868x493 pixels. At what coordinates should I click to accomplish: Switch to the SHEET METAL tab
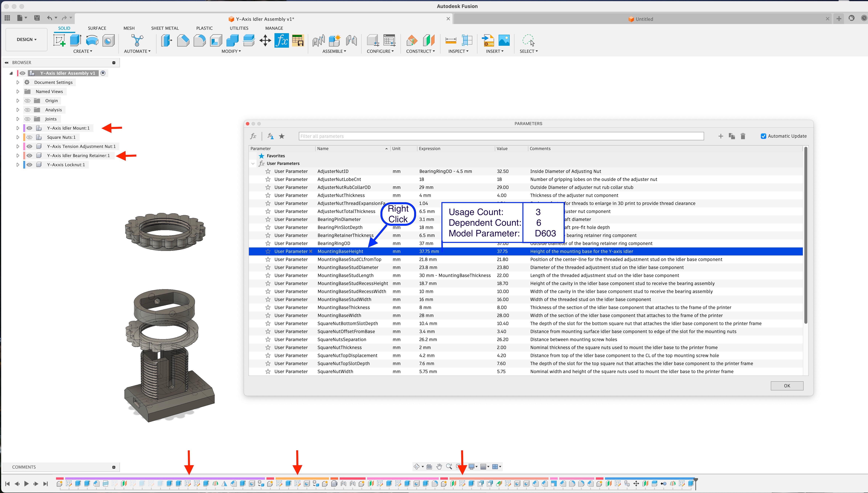pyautogui.click(x=165, y=28)
